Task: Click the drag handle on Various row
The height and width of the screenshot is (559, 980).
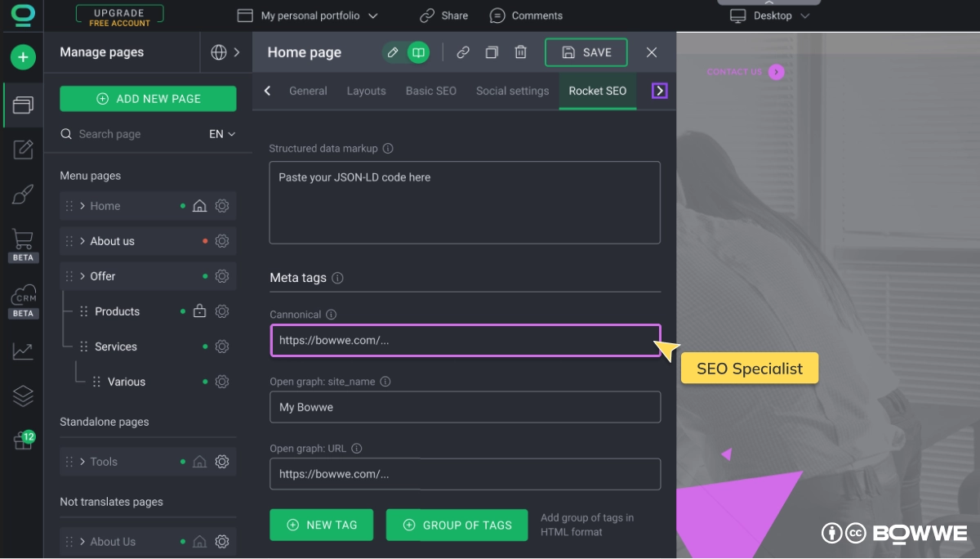Action: (96, 382)
